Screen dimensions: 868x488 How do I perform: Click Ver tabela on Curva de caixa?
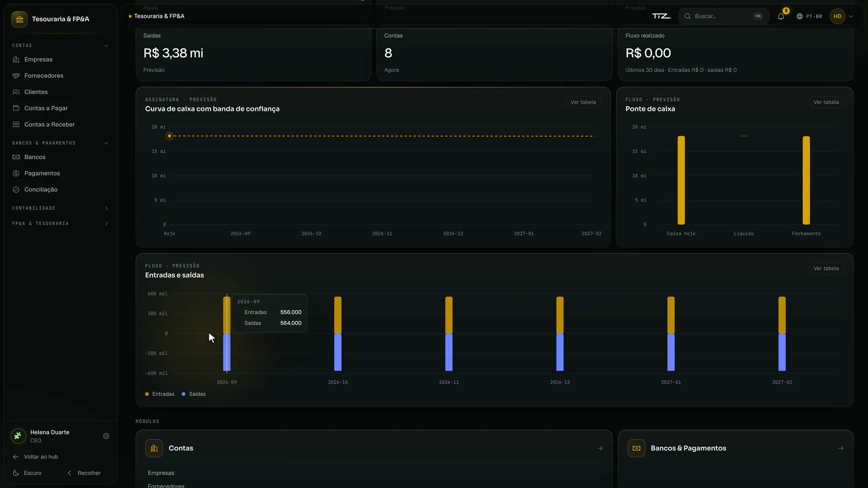click(583, 102)
